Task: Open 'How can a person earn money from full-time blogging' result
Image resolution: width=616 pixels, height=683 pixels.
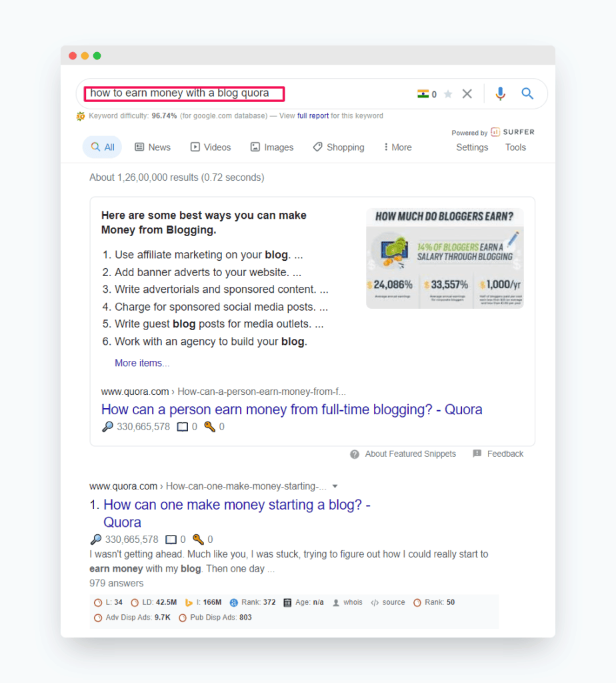Action: (292, 410)
